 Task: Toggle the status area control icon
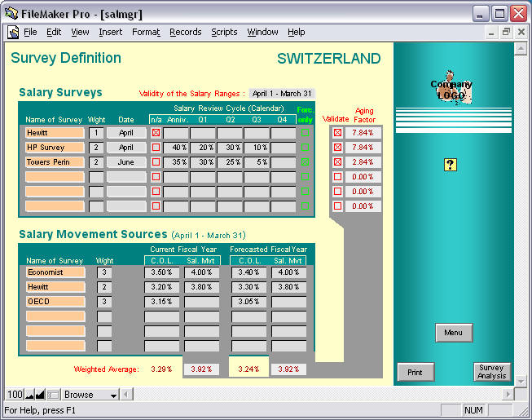pyautogui.click(x=53, y=395)
